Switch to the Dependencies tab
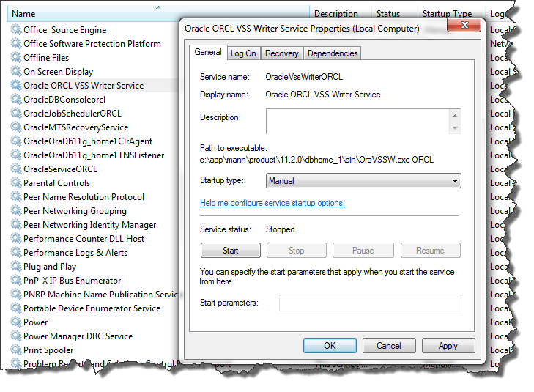Image resolution: width=534 pixels, height=392 pixels. [333, 53]
